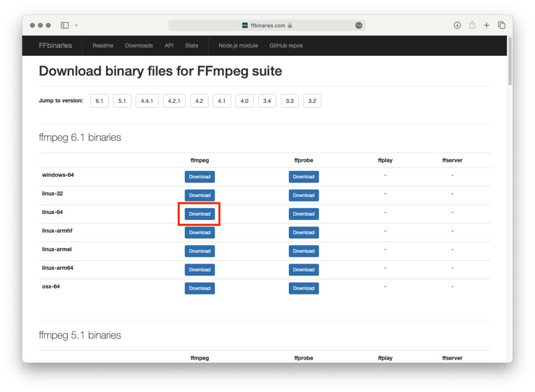Open the Readme nav item
Image resolution: width=535 pixels, height=392 pixels.
click(103, 45)
